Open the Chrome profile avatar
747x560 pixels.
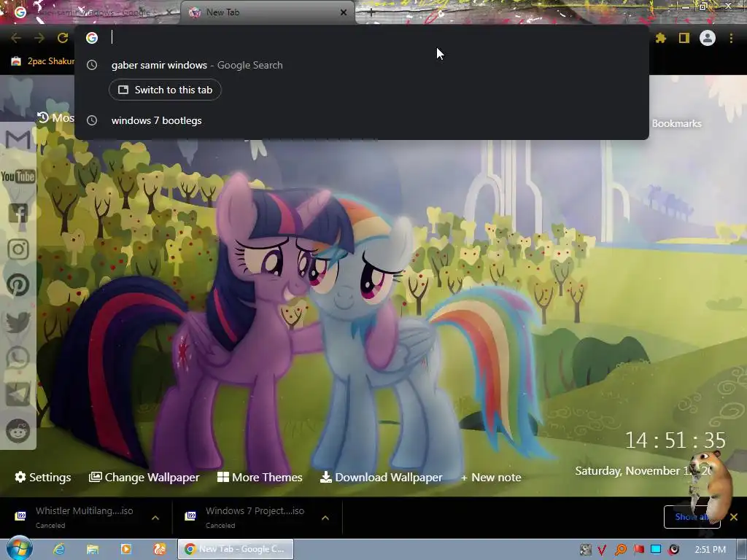(708, 38)
